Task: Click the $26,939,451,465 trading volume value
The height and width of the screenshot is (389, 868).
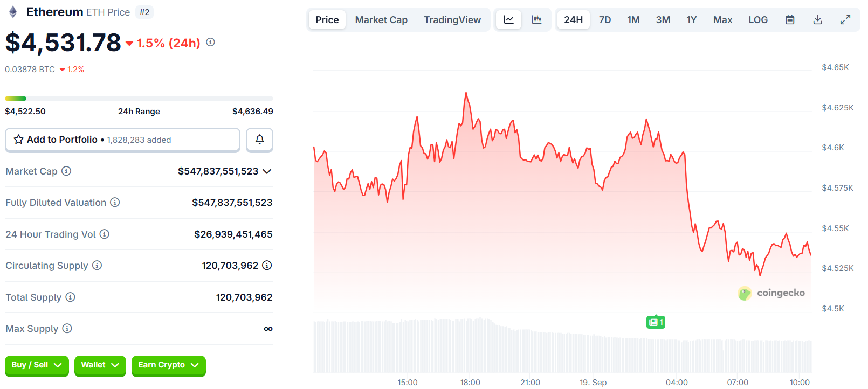Action: (233, 234)
